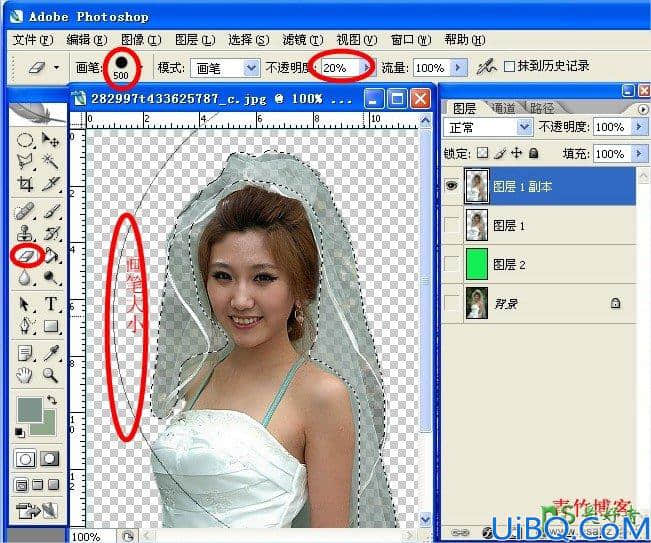Jump to ImageReady
651x543 pixels.
point(37,511)
